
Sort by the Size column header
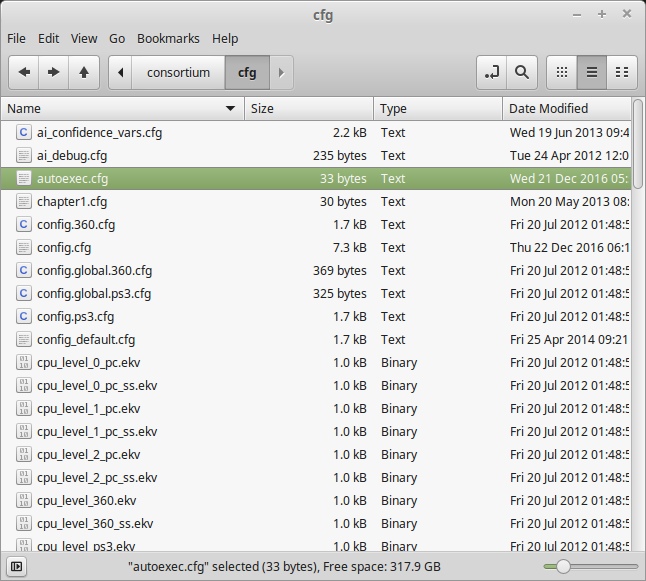[x=309, y=109]
